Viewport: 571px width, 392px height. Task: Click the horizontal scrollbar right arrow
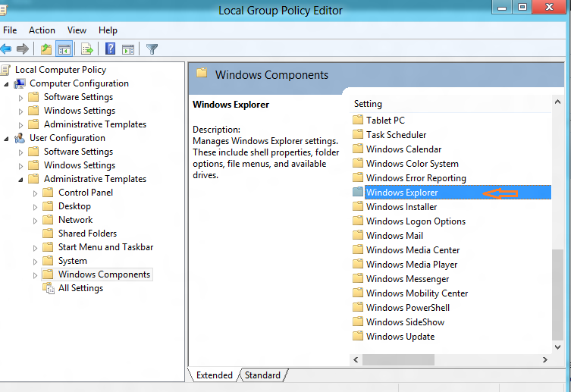point(544,359)
